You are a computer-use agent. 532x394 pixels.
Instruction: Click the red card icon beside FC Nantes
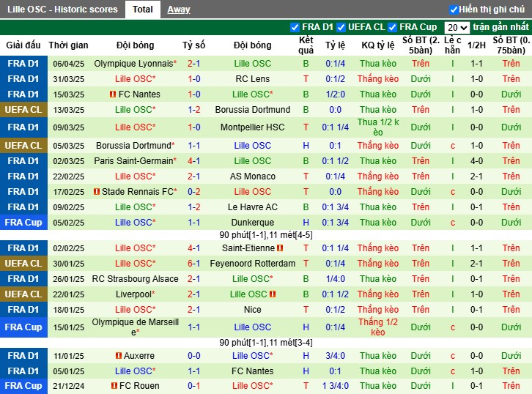point(113,94)
